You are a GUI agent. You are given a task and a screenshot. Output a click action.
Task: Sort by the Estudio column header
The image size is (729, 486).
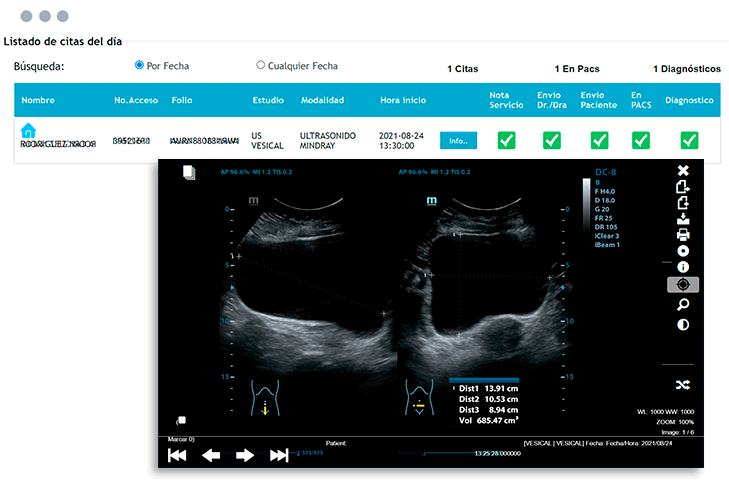click(268, 100)
